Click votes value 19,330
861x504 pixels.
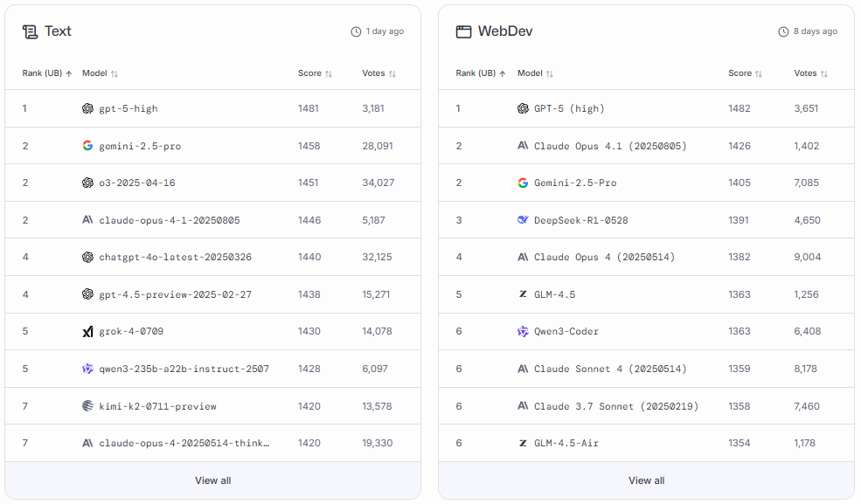pyautogui.click(x=378, y=443)
